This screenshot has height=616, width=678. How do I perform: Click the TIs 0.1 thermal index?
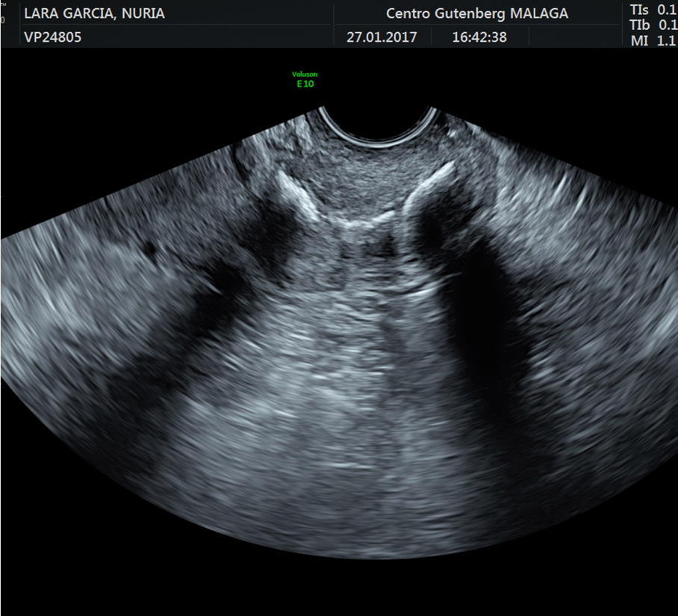pyautogui.click(x=653, y=10)
